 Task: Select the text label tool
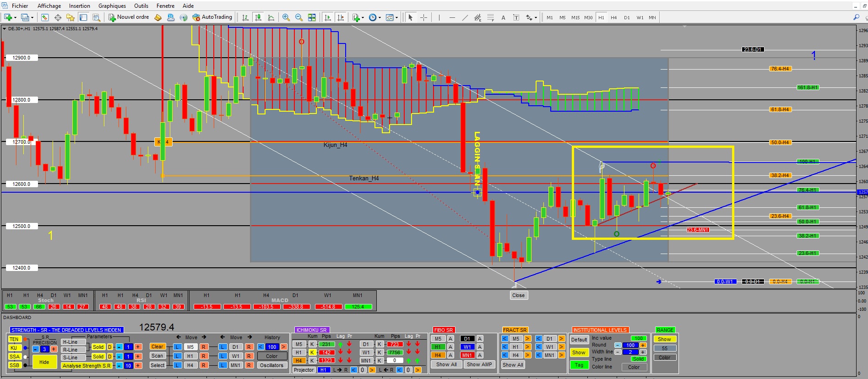[516, 17]
